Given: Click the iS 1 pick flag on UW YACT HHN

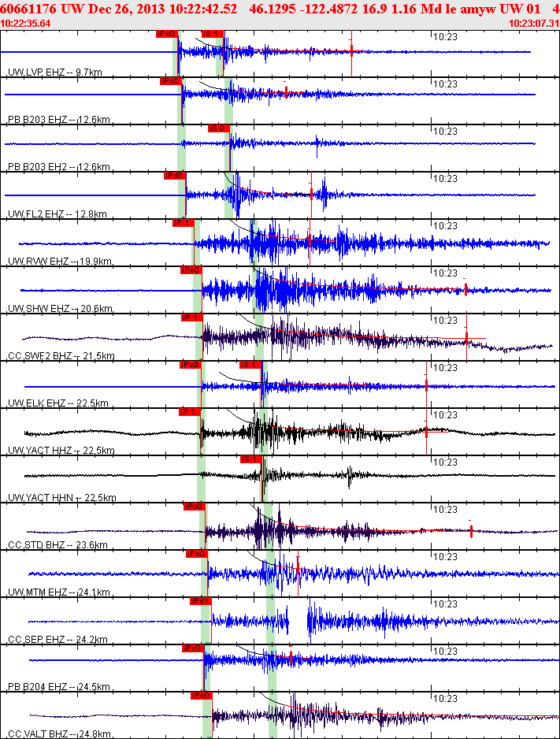Looking at the screenshot, I should (x=251, y=459).
